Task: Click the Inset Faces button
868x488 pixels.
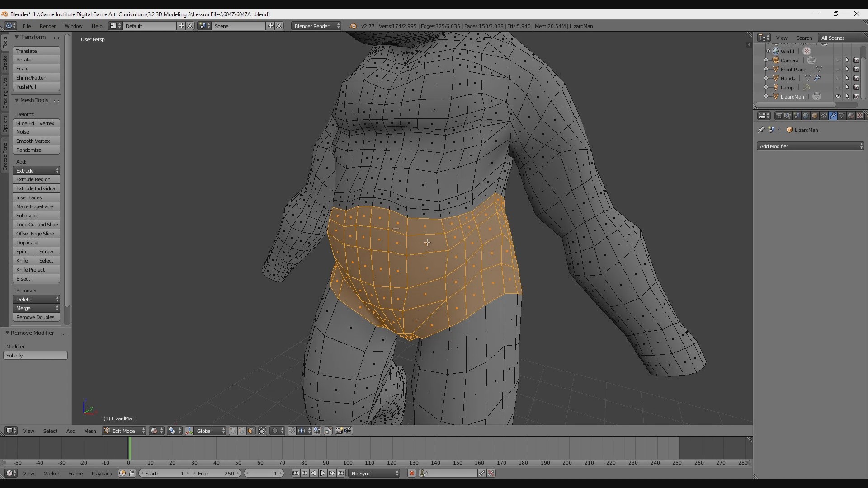Action: click(x=36, y=197)
